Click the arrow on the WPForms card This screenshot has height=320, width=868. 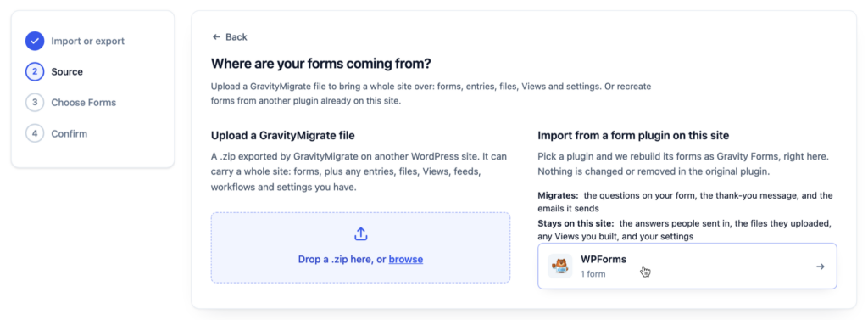(821, 267)
